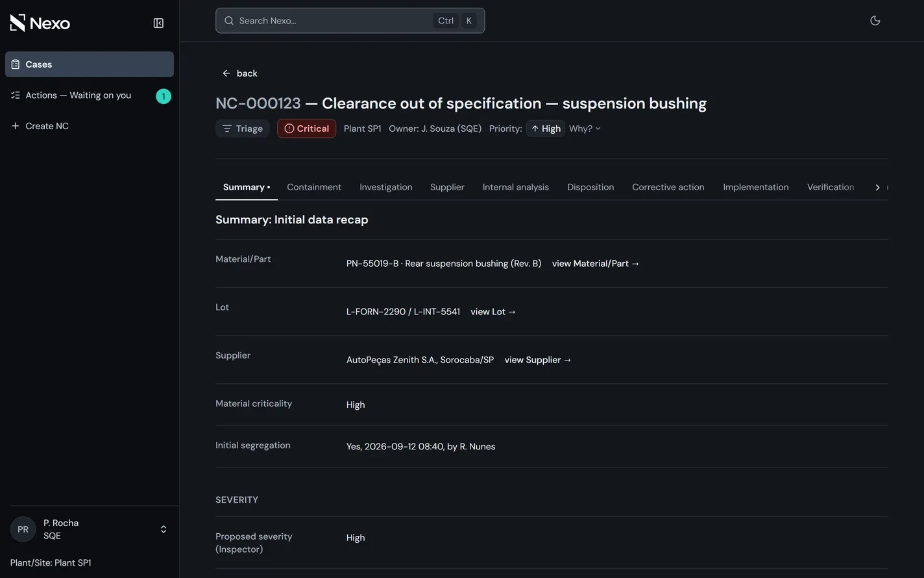Click the Critical alert icon
924x578 pixels.
tap(289, 129)
